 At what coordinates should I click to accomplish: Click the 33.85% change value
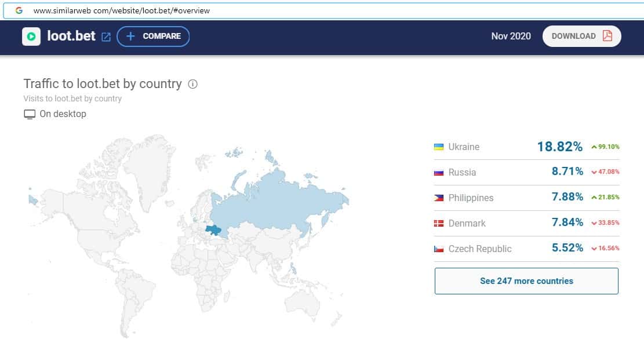pos(609,223)
